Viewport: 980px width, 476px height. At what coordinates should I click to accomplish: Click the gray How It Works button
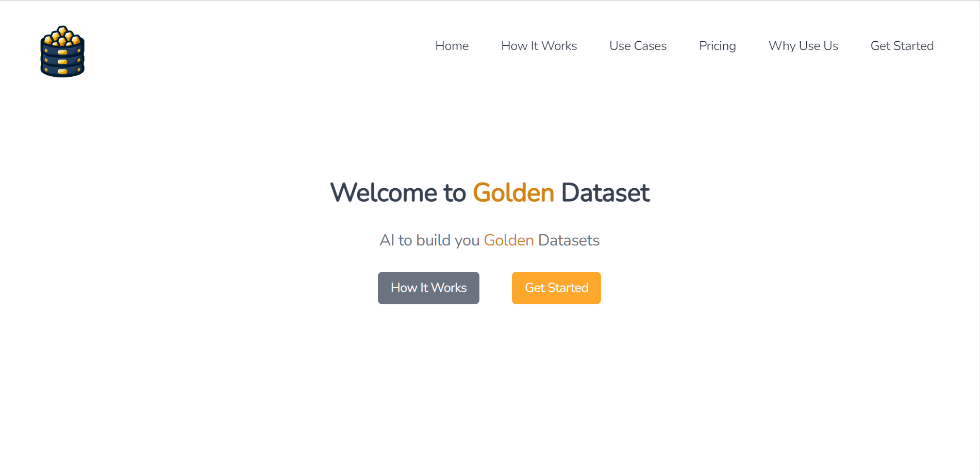428,288
